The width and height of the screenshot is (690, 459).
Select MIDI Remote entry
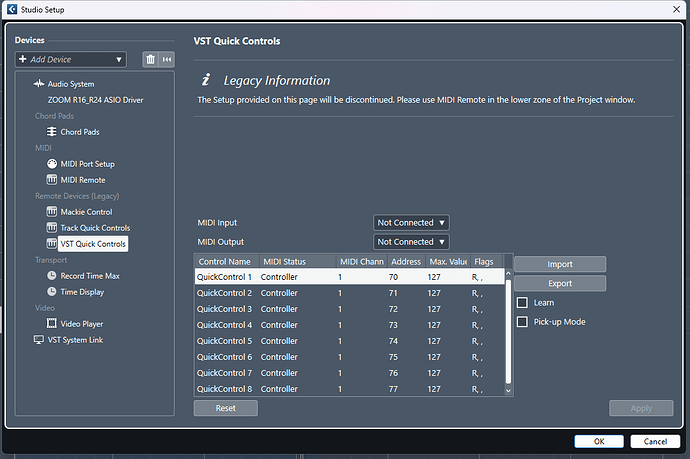pos(83,180)
